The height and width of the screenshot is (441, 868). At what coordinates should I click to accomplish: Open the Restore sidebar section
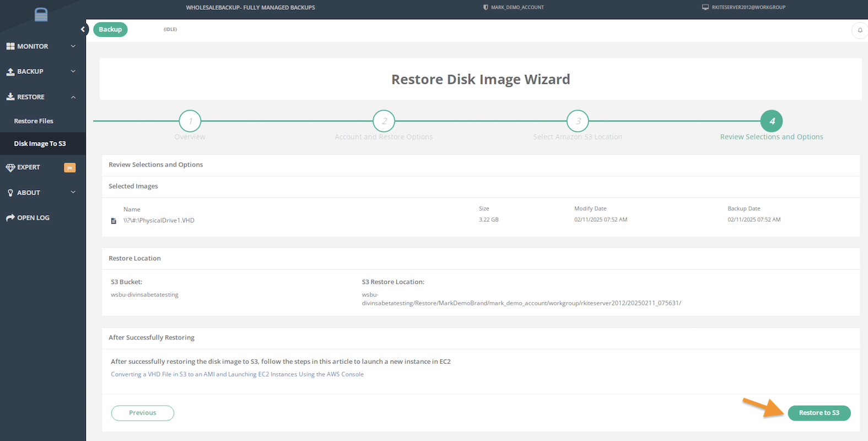click(42, 97)
